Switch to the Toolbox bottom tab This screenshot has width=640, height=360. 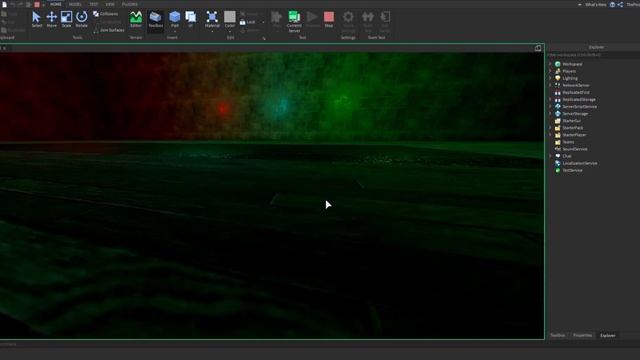click(x=558, y=335)
